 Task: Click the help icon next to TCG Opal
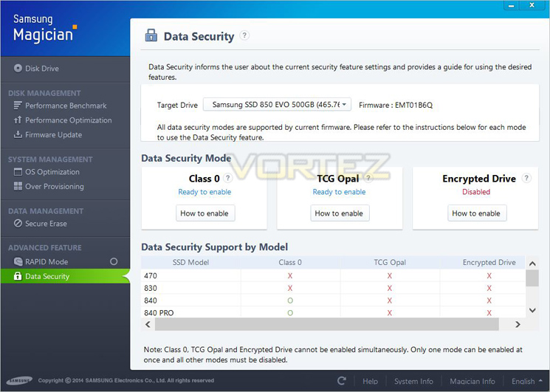coord(368,178)
